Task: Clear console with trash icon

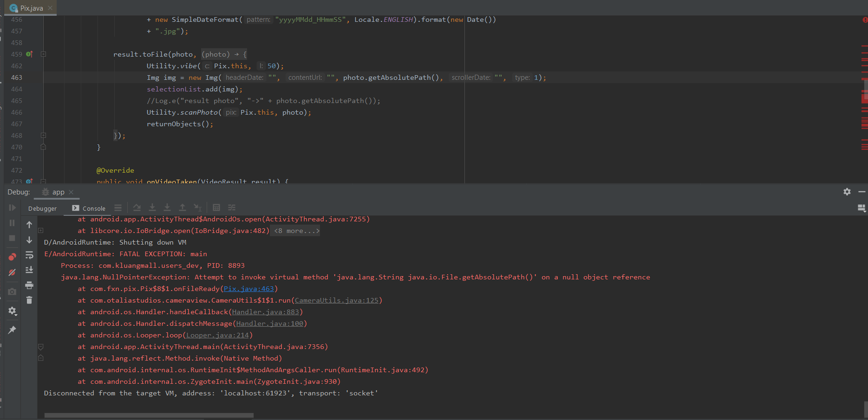Action: pyautogui.click(x=29, y=300)
